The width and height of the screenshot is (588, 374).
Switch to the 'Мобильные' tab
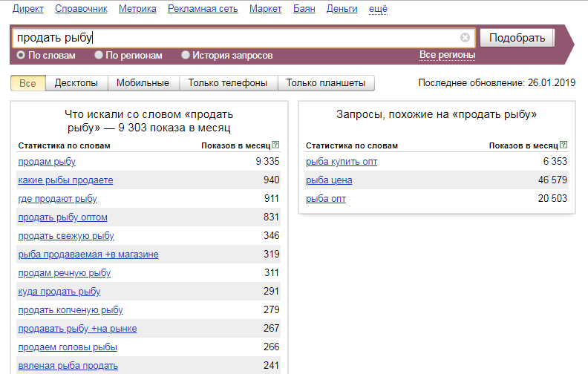[x=143, y=83]
